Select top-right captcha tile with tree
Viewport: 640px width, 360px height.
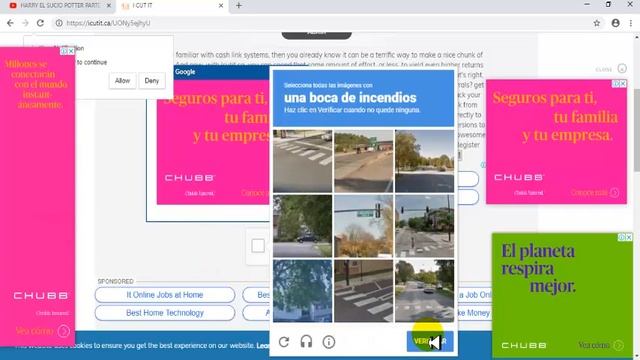tap(424, 161)
